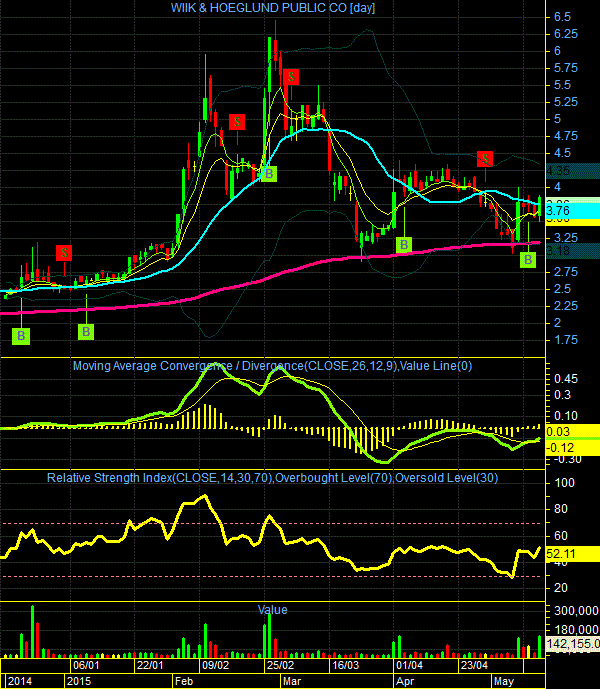
Task: Click the Feb month label
Action: [x=184, y=682]
